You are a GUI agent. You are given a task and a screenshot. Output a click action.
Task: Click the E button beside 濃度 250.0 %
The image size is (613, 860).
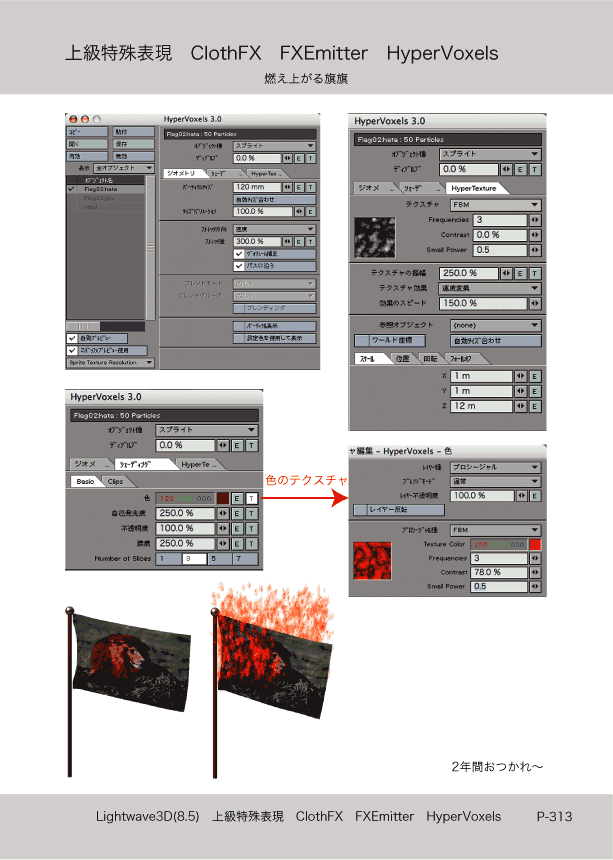click(237, 544)
